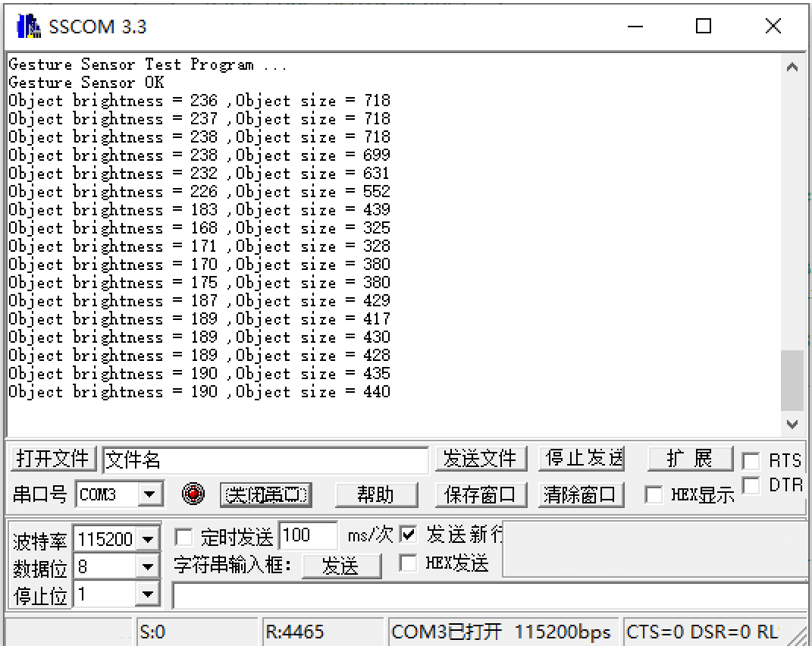Click the line with object size = 440
The height and width of the screenshot is (646, 812).
click(199, 392)
